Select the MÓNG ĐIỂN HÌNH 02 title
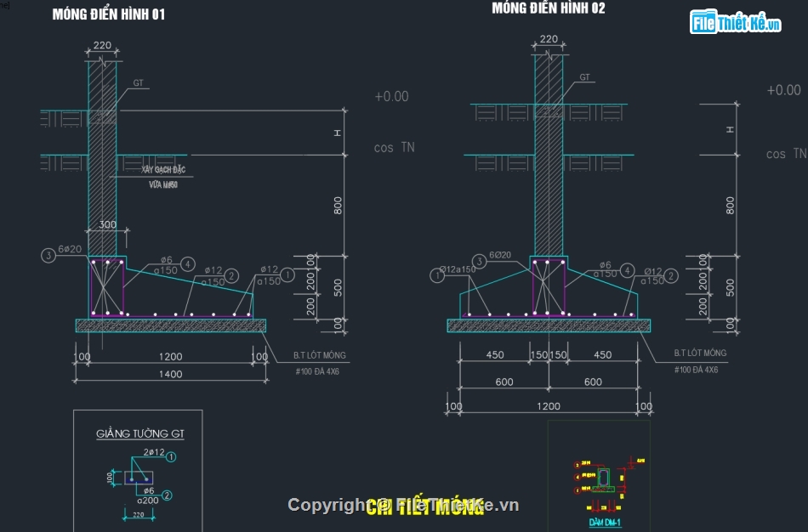Viewport: 808px width, 532px height. pos(549,8)
